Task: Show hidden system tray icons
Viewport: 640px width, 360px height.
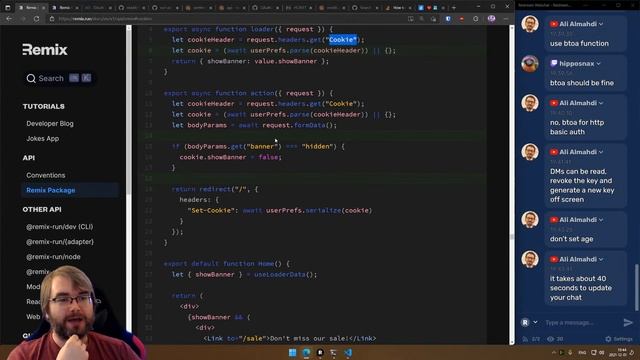Action: pyautogui.click(x=554, y=353)
